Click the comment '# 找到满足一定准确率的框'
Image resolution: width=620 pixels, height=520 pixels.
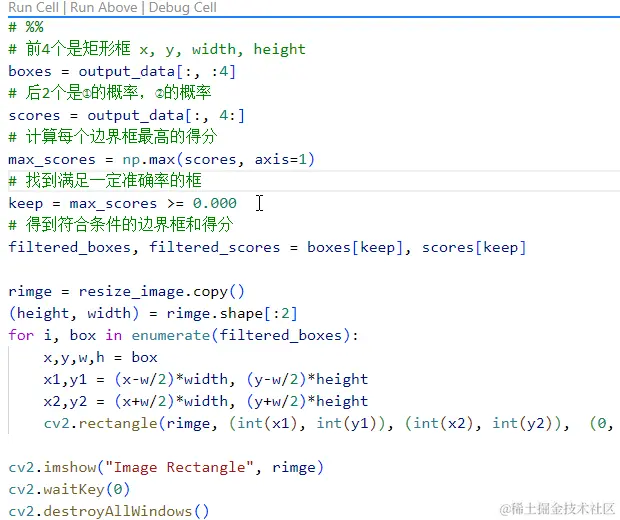pyautogui.click(x=105, y=181)
